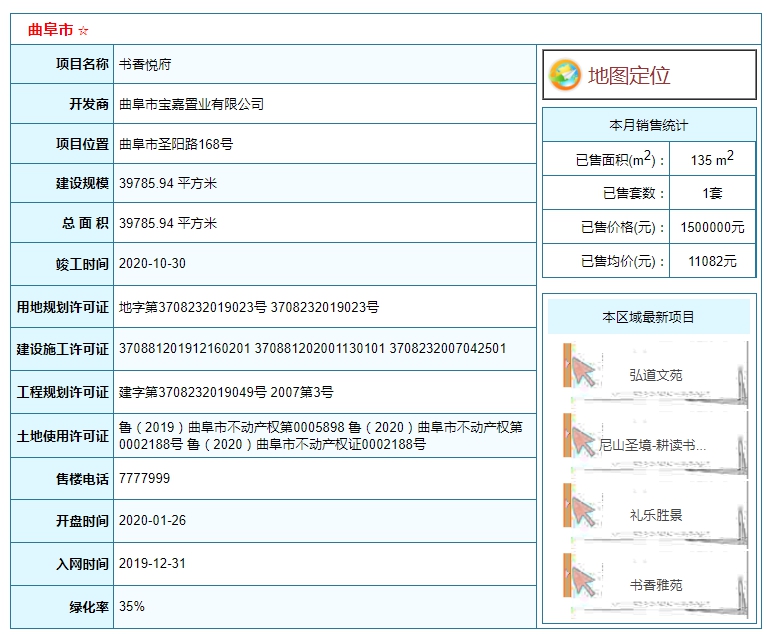This screenshot has height=635, width=767.
Task: Select 工程规划许可证 value 建字第3708232019049号
Action: [x=193, y=392]
